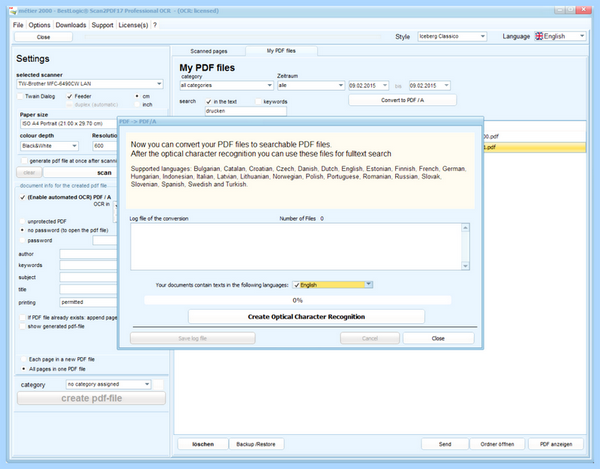This screenshot has height=469, width=600.
Task: Toggle generate pdf file at once checkbox
Action: pyautogui.click(x=24, y=161)
